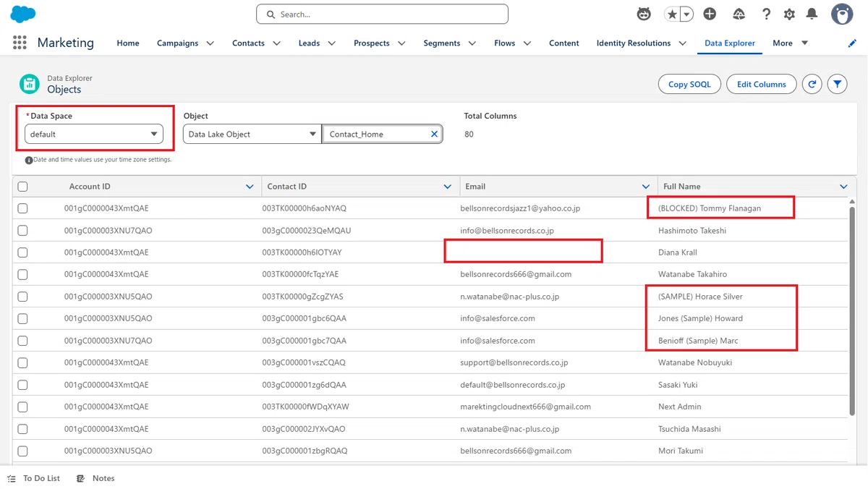The height and width of the screenshot is (489, 868).
Task: Click the info icon by time zone note
Action: [29, 160]
